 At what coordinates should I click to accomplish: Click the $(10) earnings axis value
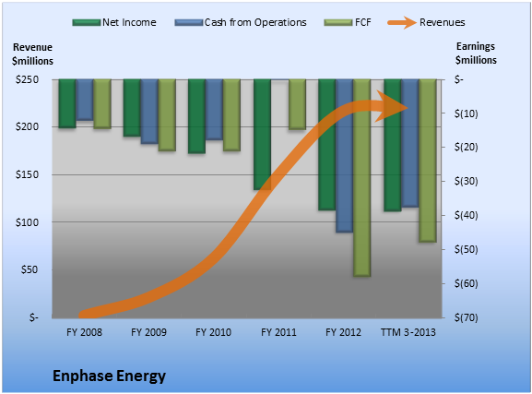point(467,113)
